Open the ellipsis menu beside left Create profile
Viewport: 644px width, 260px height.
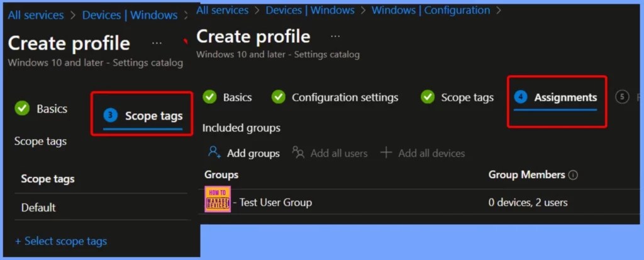pyautogui.click(x=157, y=43)
